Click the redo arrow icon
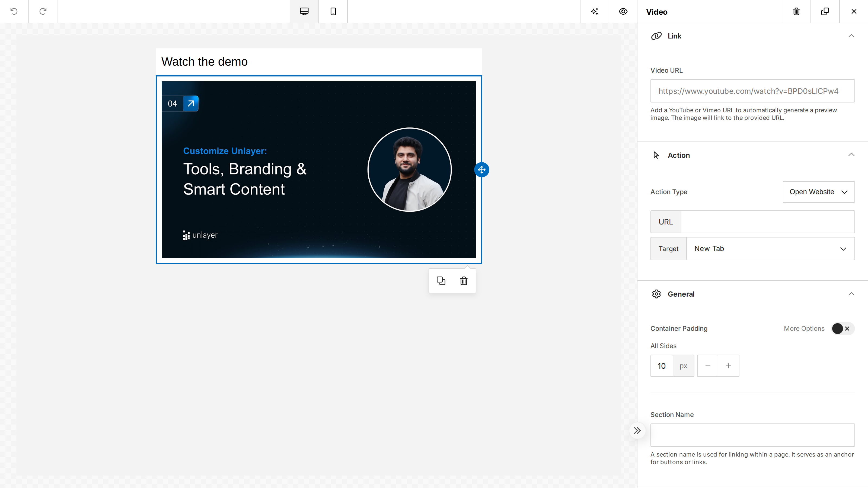 coord(43,11)
